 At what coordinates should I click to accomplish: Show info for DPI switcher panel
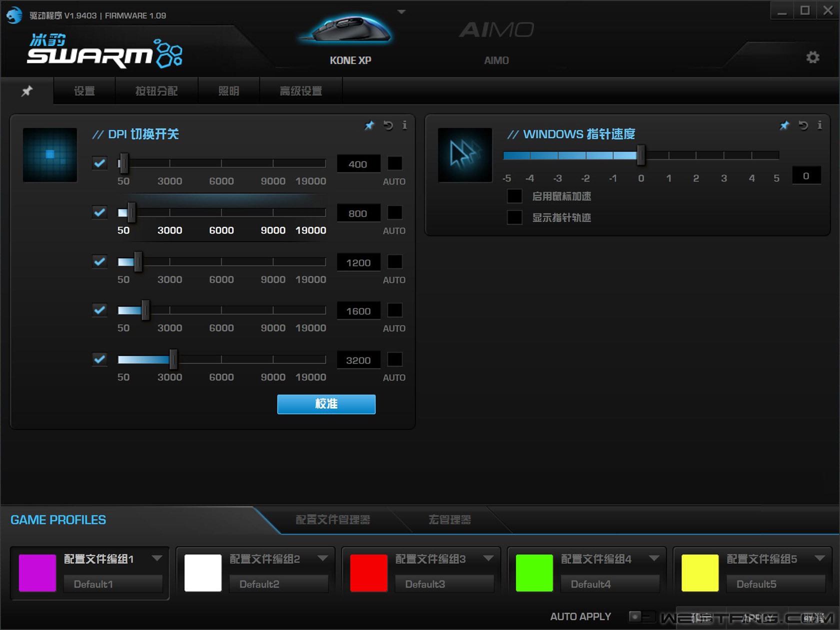click(x=404, y=125)
